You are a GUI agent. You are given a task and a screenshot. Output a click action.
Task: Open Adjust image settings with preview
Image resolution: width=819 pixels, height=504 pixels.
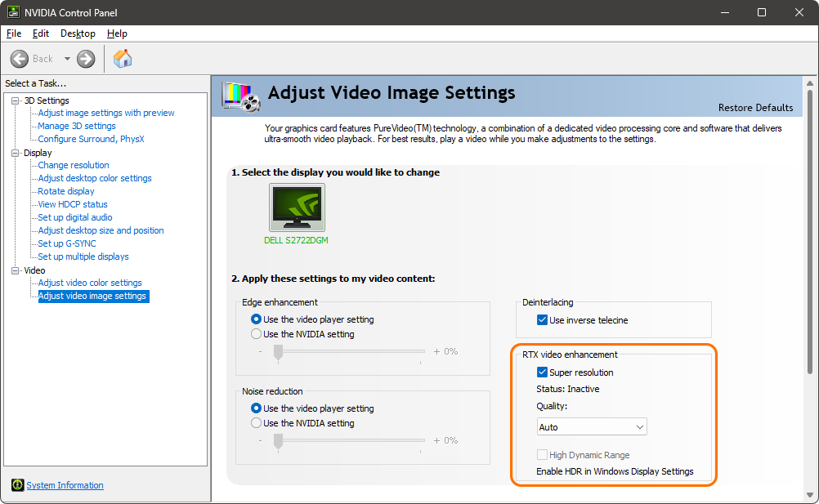click(x=106, y=113)
